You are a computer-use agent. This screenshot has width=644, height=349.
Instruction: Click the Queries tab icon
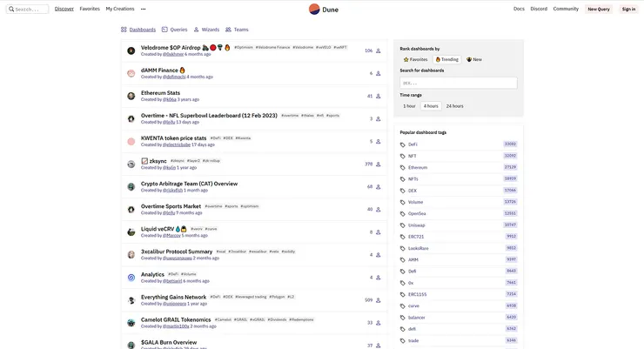pos(164,30)
